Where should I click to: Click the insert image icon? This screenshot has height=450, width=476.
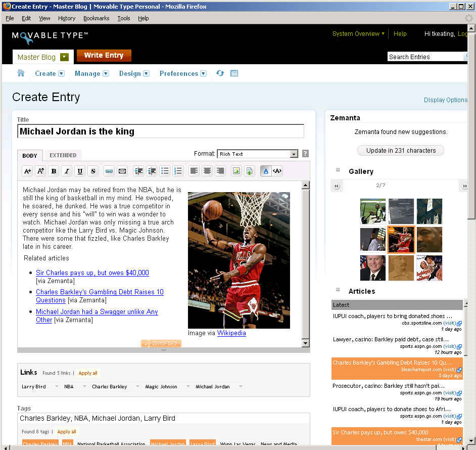pos(236,171)
